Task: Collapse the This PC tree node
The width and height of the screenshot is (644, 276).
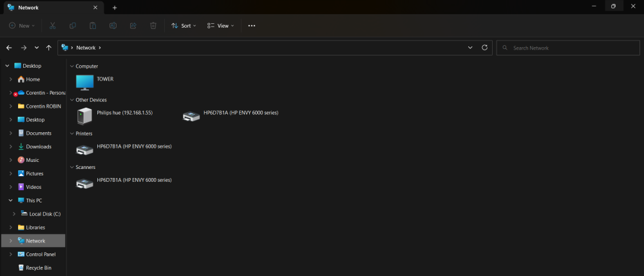Action: (10, 201)
